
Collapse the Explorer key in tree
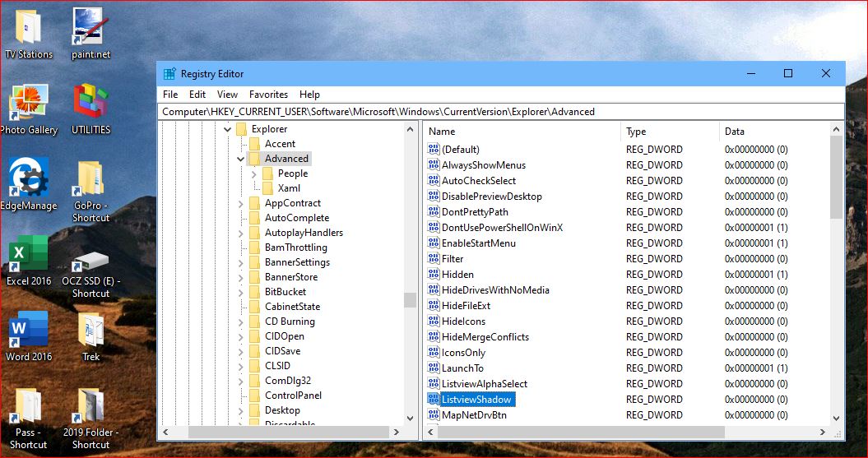228,129
